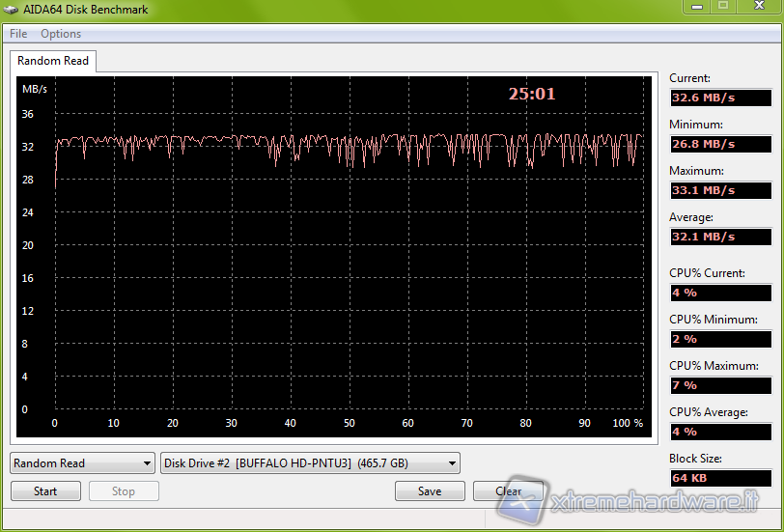Select the Average value field 32.1 MB/s
The image size is (784, 532).
click(x=720, y=237)
